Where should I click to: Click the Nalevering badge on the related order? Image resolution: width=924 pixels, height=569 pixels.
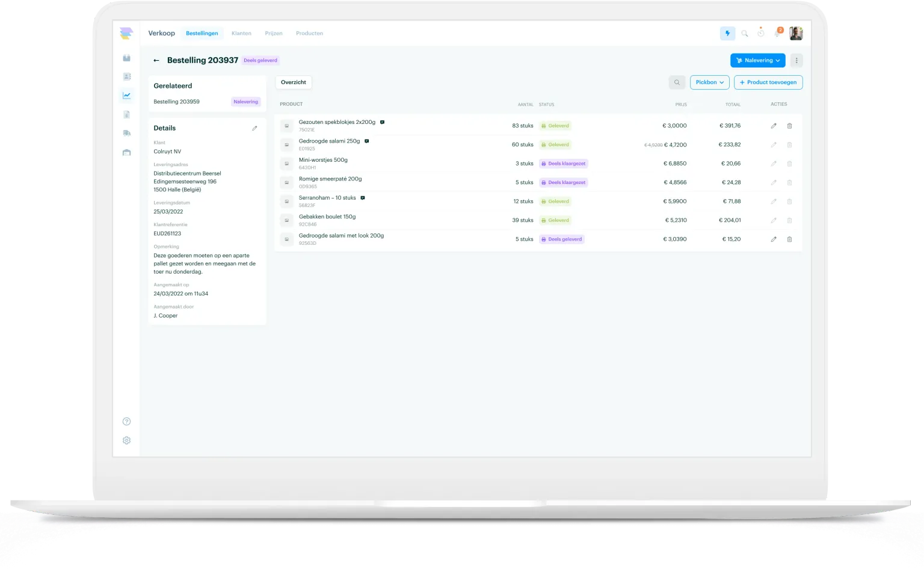click(x=246, y=102)
